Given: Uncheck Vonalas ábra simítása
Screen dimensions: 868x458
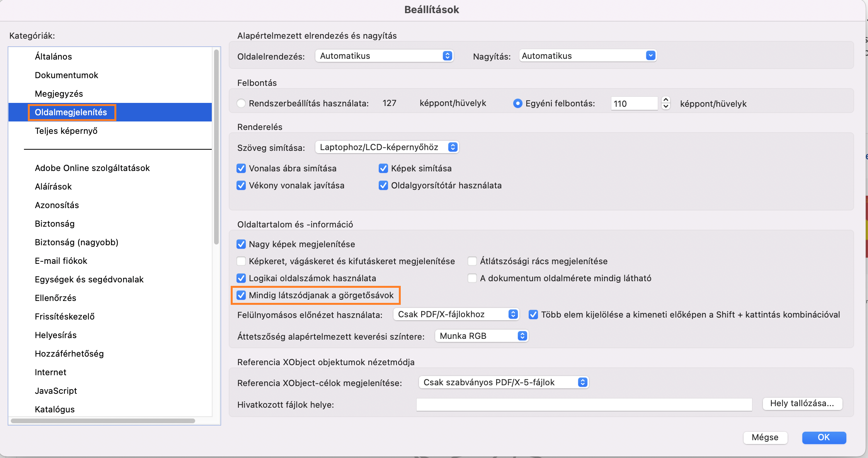Looking at the screenshot, I should [241, 169].
